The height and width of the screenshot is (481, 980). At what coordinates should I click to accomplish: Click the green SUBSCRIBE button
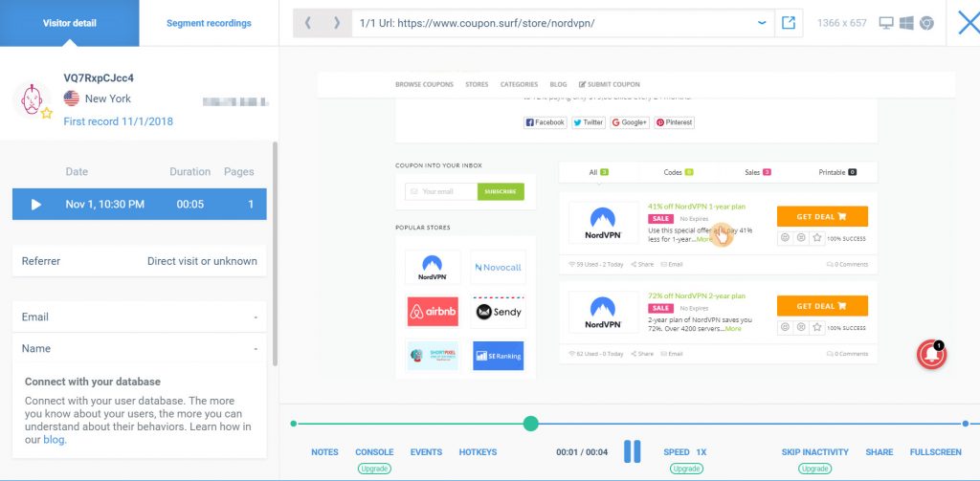[x=501, y=192]
